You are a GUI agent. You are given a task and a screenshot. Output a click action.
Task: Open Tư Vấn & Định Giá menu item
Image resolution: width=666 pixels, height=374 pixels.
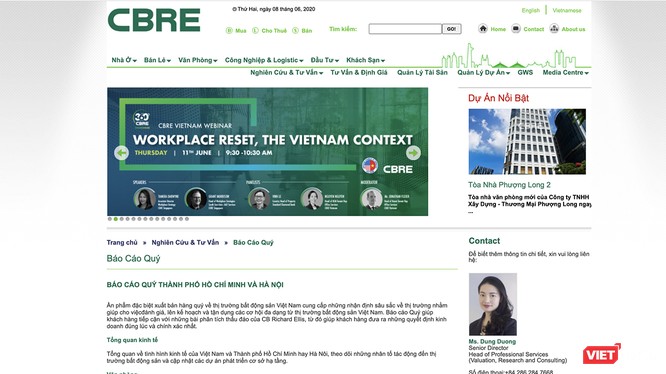tap(359, 73)
